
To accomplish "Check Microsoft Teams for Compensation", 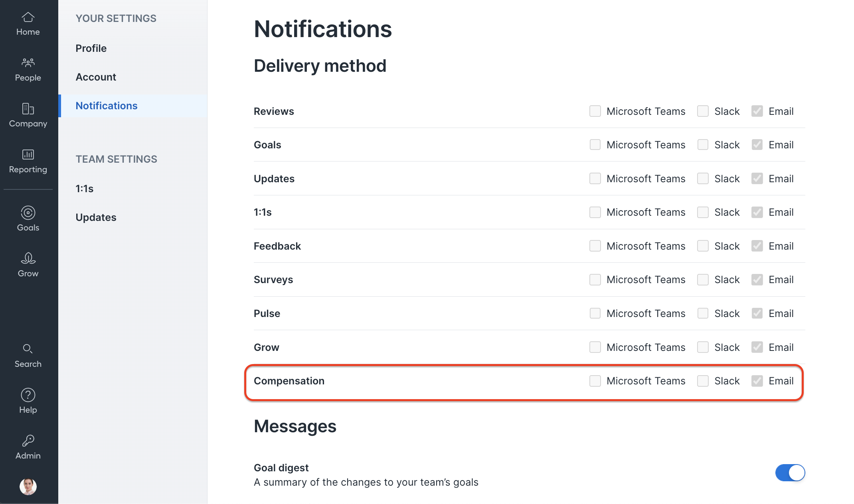I will [x=595, y=381].
